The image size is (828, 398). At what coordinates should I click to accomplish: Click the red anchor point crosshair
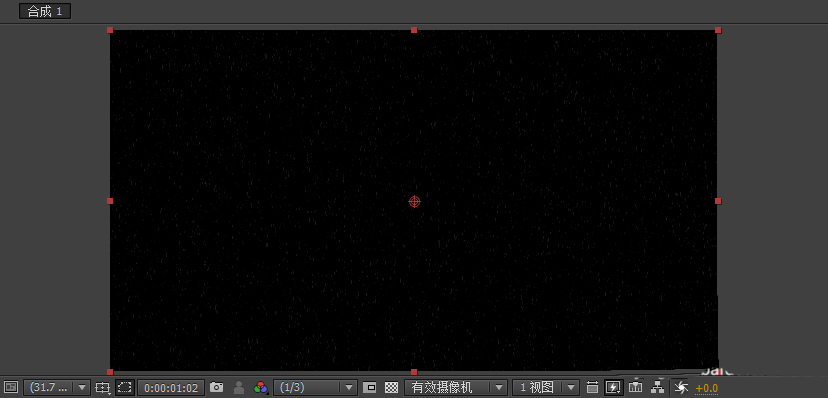click(x=415, y=201)
